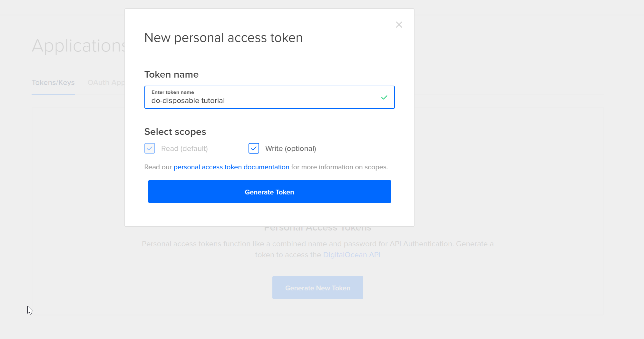The height and width of the screenshot is (339, 644).
Task: Click the "Write (optional)" label text
Action: [290, 148]
